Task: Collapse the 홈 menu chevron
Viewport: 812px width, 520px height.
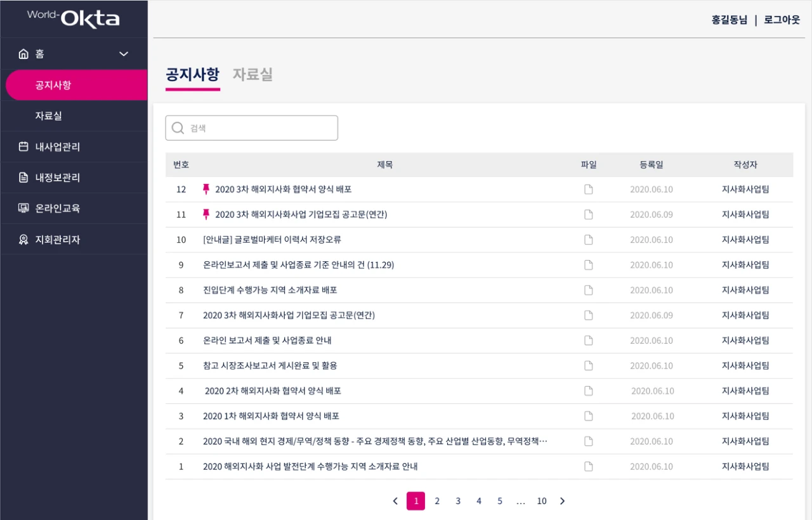Action: pos(124,54)
